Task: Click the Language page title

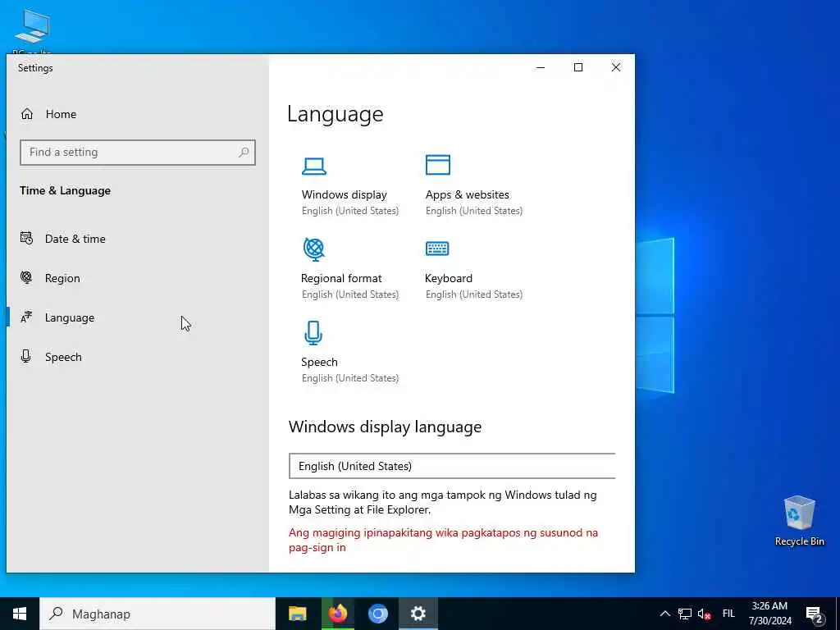Action: click(x=336, y=114)
